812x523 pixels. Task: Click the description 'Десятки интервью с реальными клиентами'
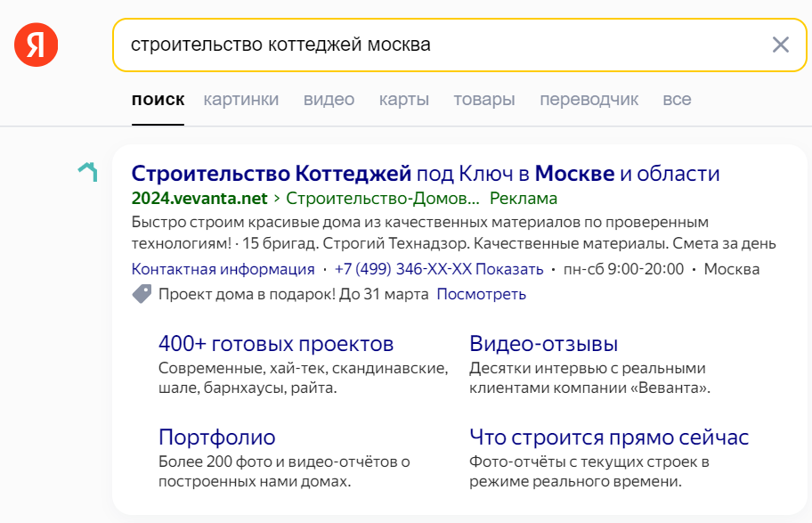click(589, 378)
